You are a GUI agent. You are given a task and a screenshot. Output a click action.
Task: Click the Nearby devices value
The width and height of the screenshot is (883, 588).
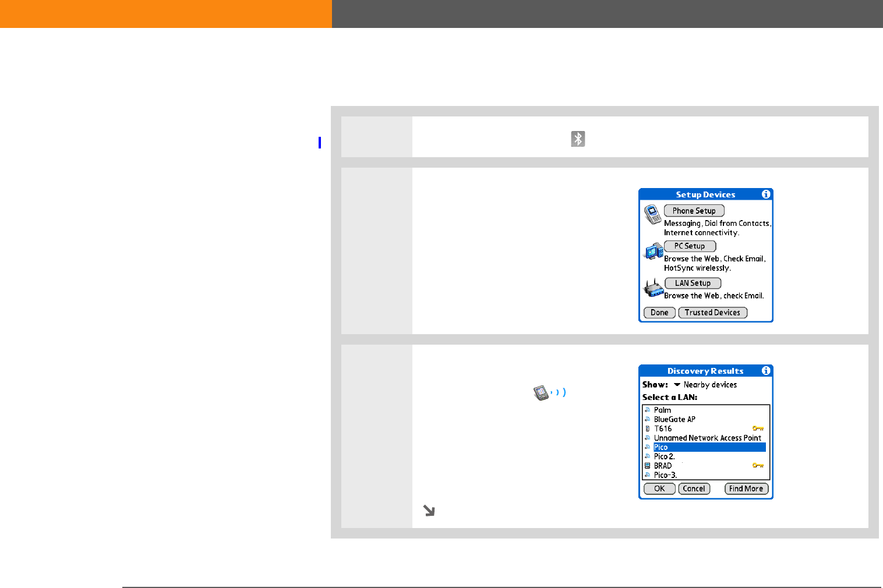point(710,385)
